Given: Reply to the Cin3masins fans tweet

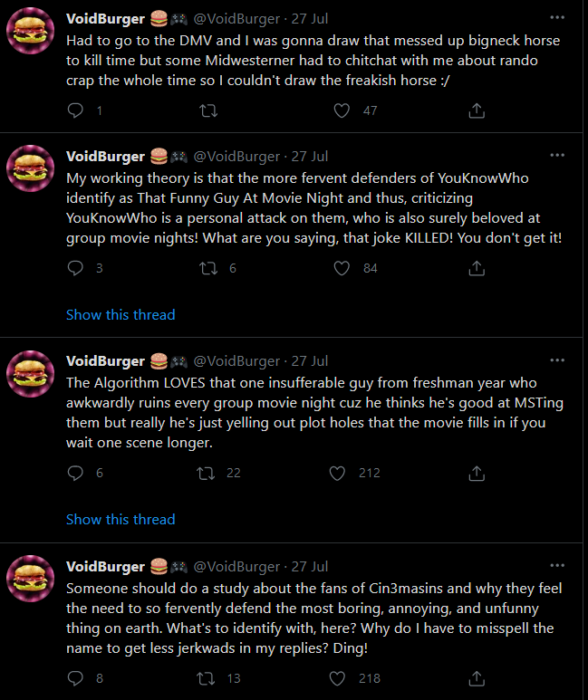Looking at the screenshot, I should pyautogui.click(x=75, y=678).
